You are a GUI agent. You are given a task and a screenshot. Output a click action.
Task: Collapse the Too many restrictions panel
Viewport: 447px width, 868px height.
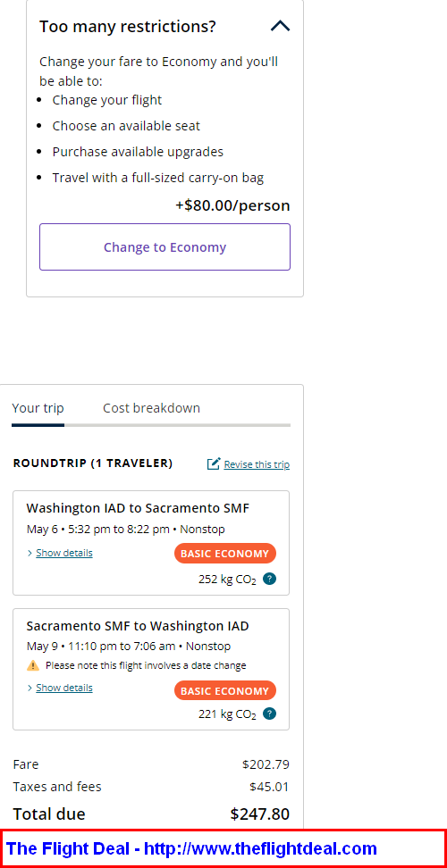pyautogui.click(x=281, y=26)
